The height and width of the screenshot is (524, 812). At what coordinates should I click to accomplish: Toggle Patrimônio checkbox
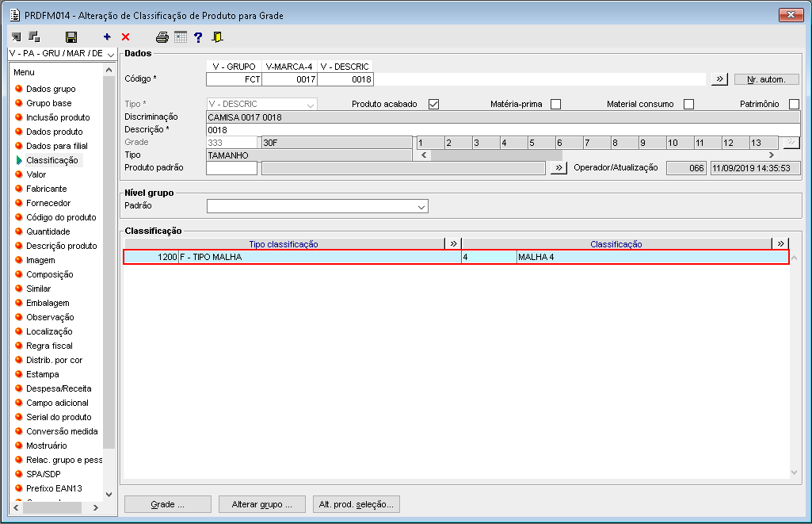(x=794, y=104)
